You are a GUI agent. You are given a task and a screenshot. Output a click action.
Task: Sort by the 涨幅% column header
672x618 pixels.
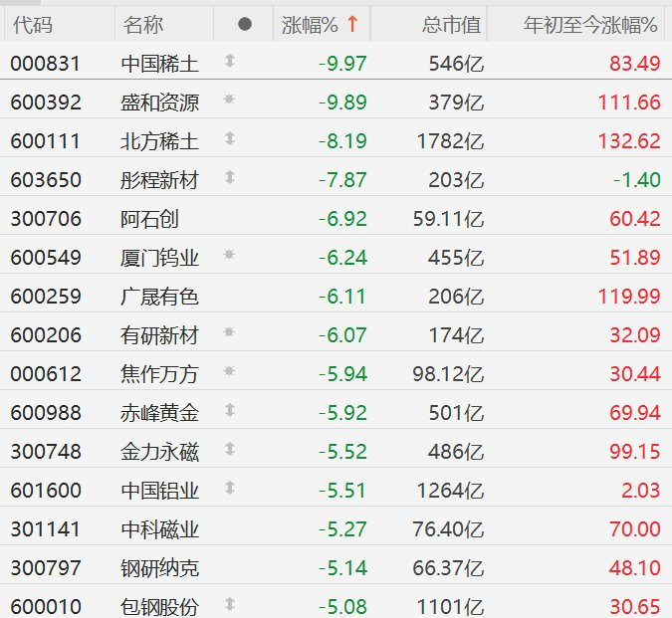click(322, 25)
